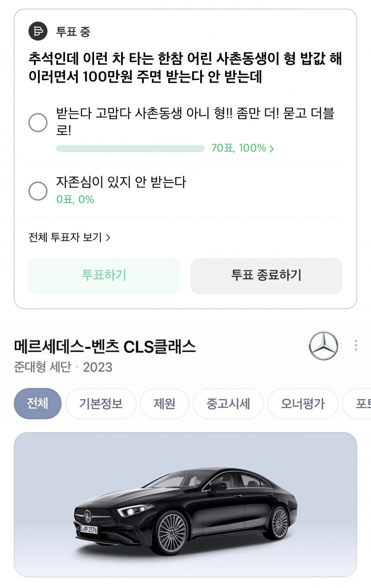Click the 투표 중 status label
Image resolution: width=371 pixels, height=588 pixels.
(73, 31)
